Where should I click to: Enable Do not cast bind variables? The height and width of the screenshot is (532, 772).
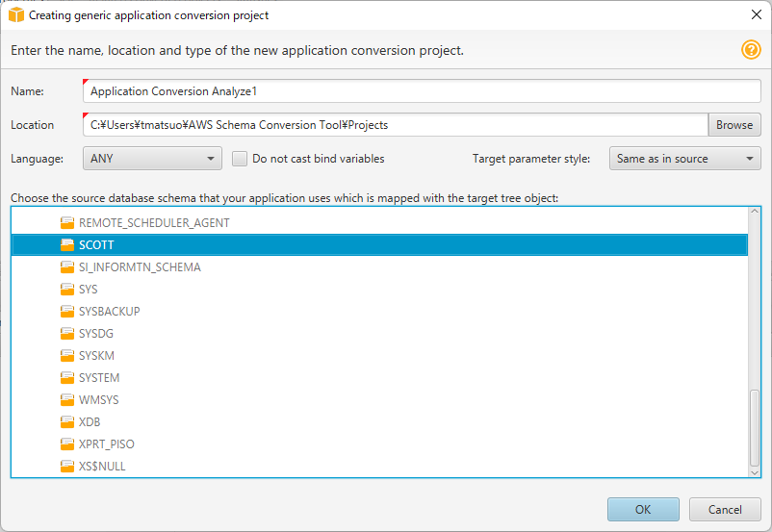(x=240, y=159)
